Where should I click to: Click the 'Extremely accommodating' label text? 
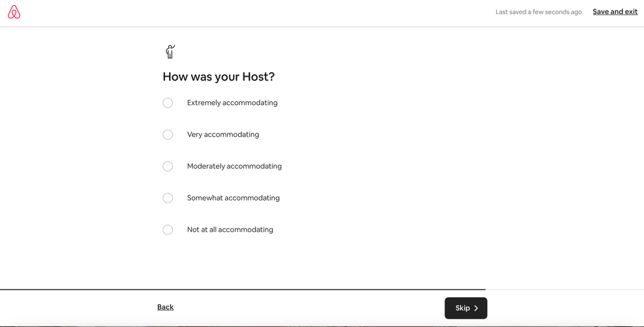[x=232, y=103]
